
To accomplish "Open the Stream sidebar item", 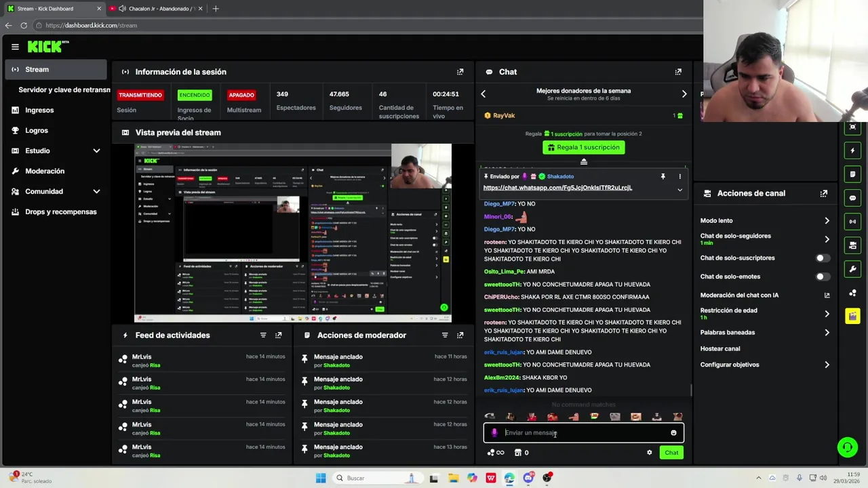I will tap(56, 69).
